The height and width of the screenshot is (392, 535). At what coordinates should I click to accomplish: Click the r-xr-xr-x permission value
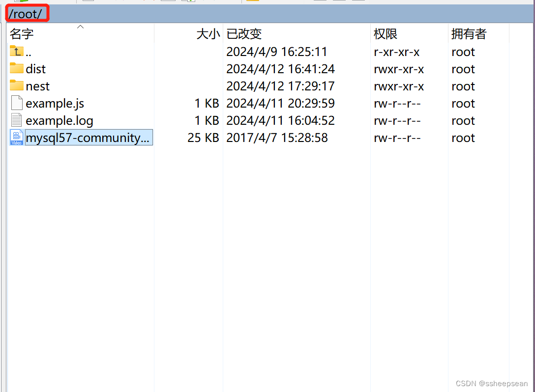pyautogui.click(x=397, y=52)
